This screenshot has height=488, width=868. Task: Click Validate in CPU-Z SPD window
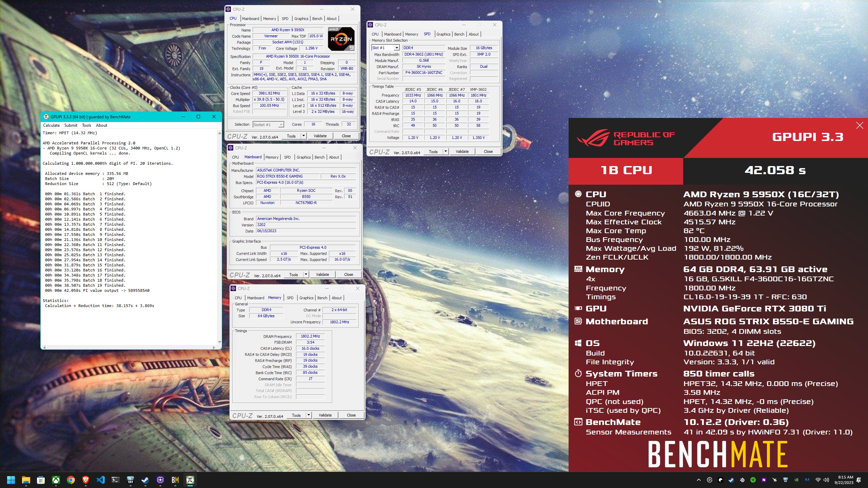coord(462,151)
